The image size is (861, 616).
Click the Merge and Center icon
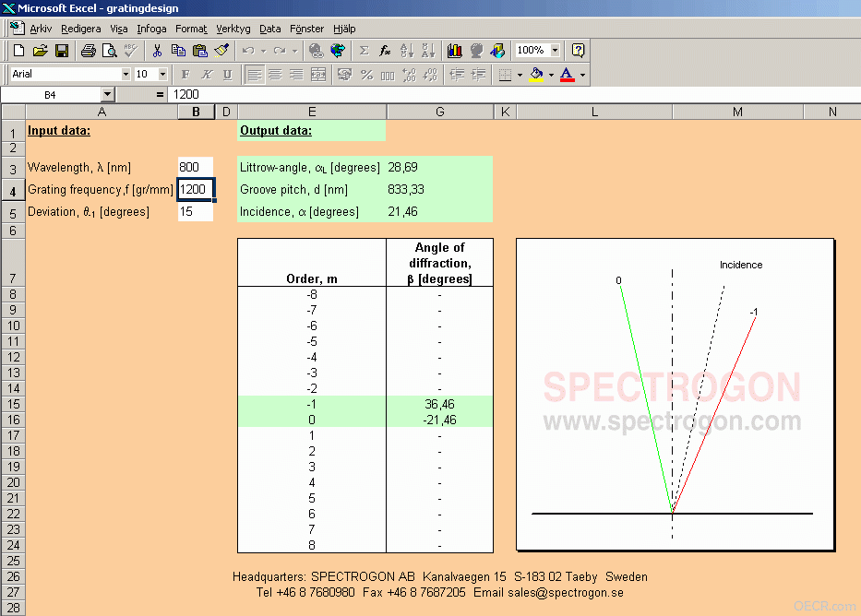coord(318,74)
